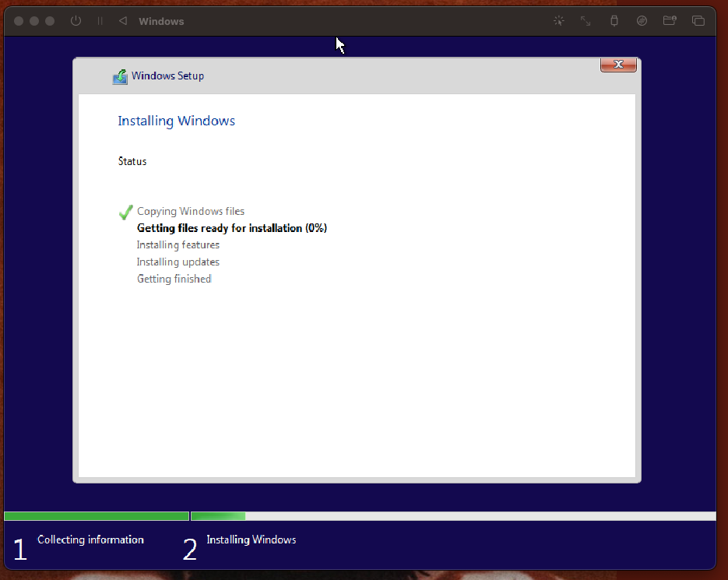Open the USB devices icon
Image resolution: width=728 pixels, height=580 pixels.
coord(614,21)
